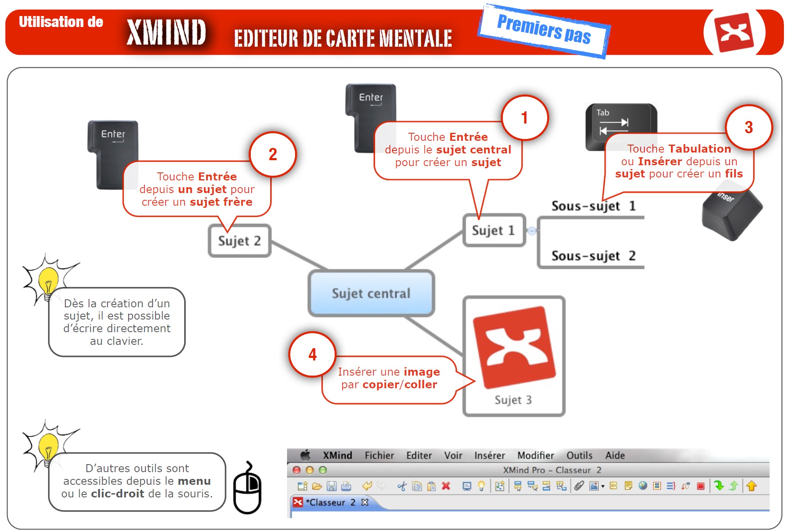Click the Sujet 3 label text

[x=513, y=400]
